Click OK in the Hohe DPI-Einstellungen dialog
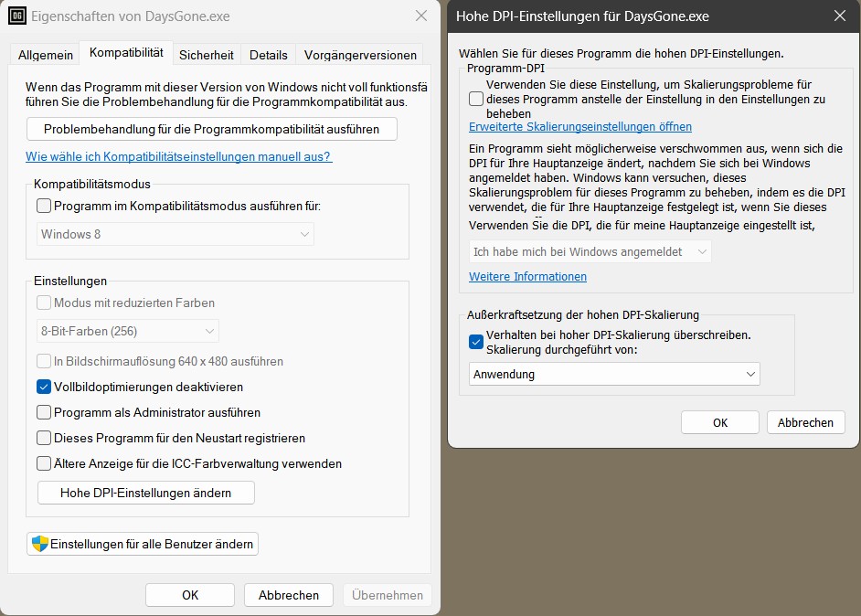The width and height of the screenshot is (861, 616). (720, 422)
